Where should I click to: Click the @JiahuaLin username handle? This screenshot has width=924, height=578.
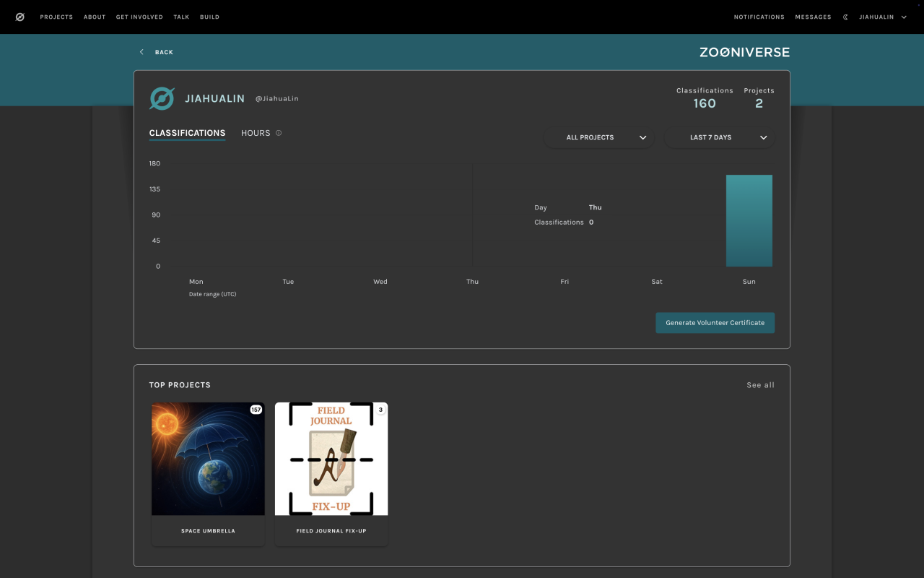tap(276, 99)
